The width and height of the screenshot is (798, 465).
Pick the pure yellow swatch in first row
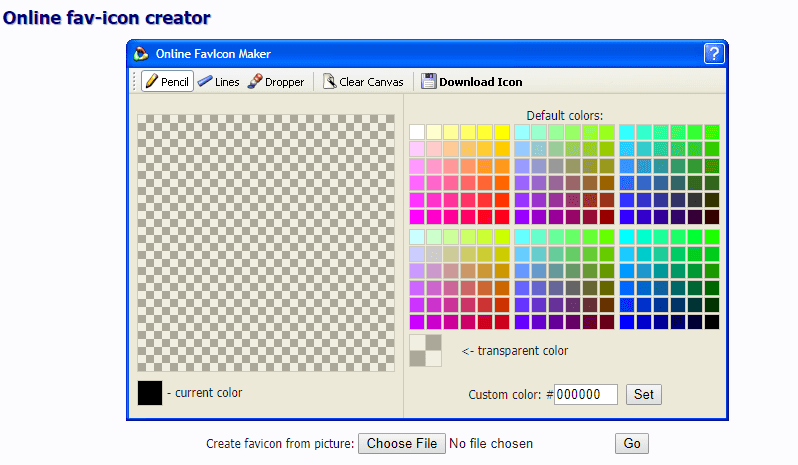[x=502, y=132]
